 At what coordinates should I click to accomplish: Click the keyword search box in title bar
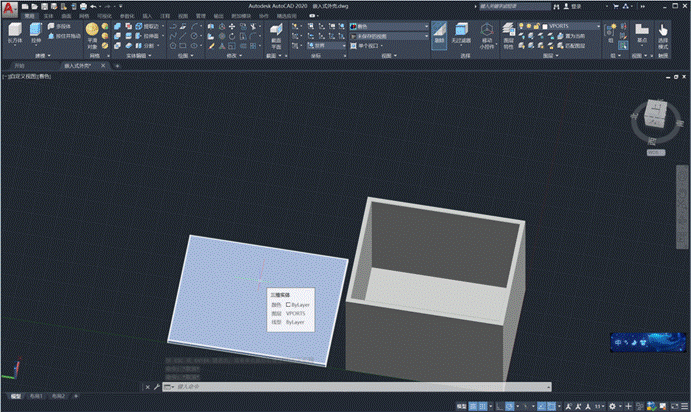pyautogui.click(x=515, y=7)
